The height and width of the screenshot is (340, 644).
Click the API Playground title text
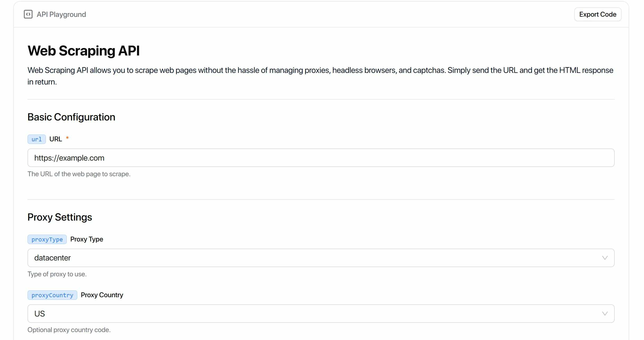click(x=61, y=14)
